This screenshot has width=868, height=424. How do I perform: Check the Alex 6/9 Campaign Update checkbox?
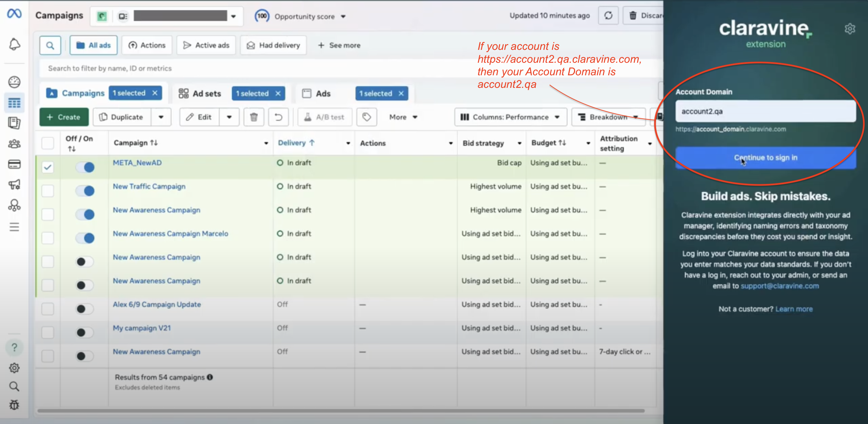[48, 309]
